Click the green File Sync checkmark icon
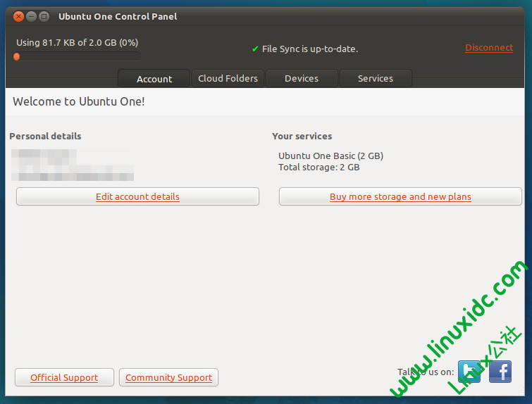 [255, 49]
